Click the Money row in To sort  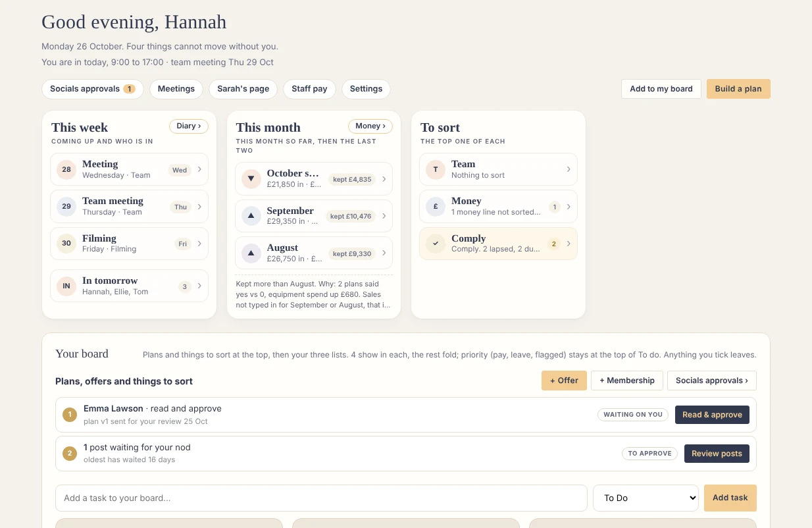[x=498, y=207]
